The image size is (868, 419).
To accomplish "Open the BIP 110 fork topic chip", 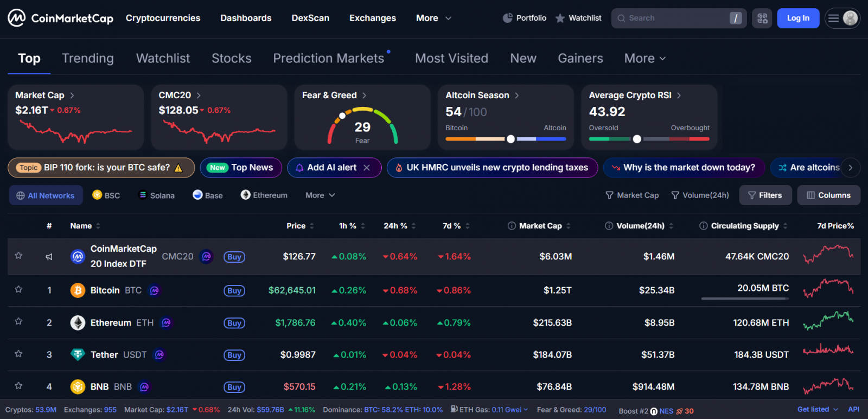I will (x=101, y=168).
